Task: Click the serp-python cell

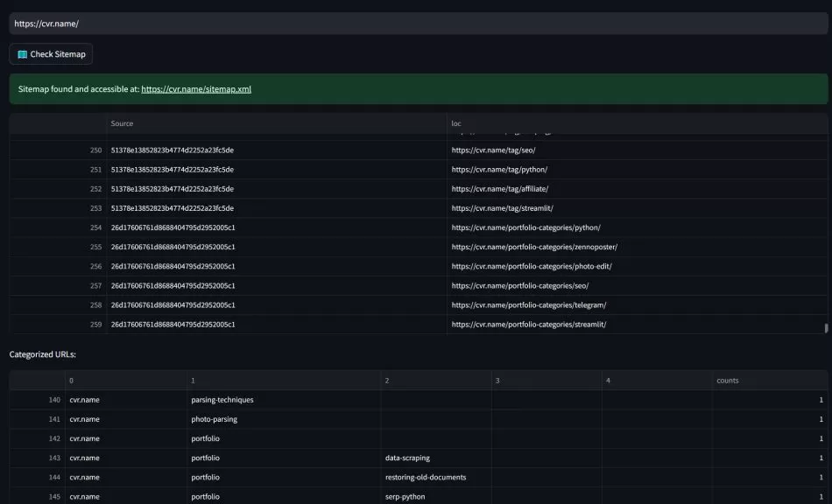Action: click(403, 496)
